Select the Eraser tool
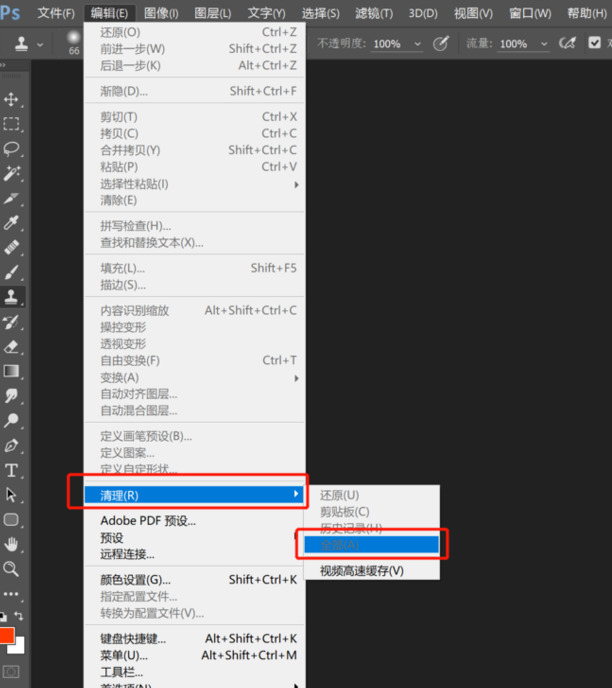The height and width of the screenshot is (688, 612). [x=11, y=347]
